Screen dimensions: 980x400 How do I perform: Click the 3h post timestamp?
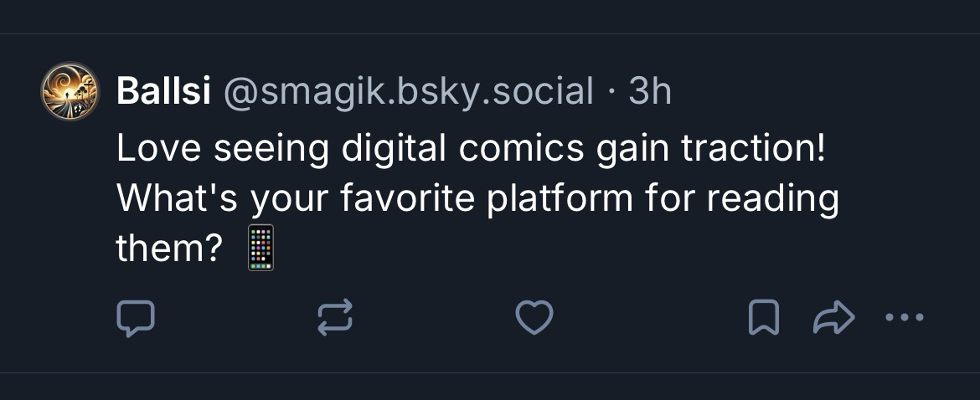tap(650, 92)
